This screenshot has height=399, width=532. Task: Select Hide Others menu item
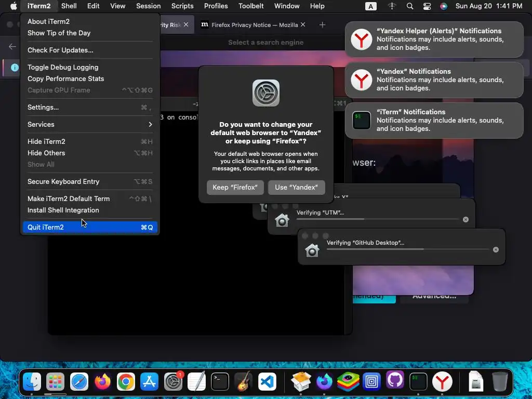click(90, 153)
